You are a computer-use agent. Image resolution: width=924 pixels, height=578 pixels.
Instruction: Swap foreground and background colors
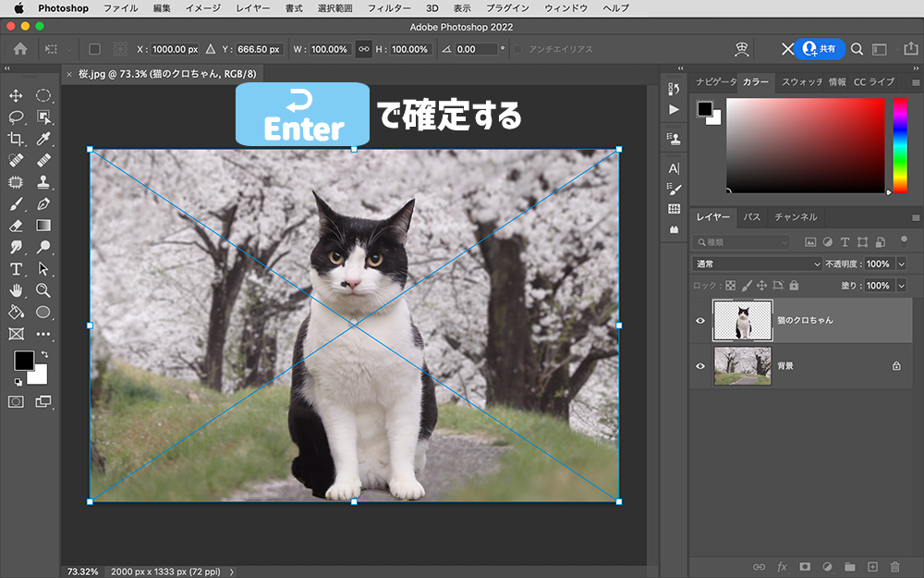pyautogui.click(x=44, y=354)
